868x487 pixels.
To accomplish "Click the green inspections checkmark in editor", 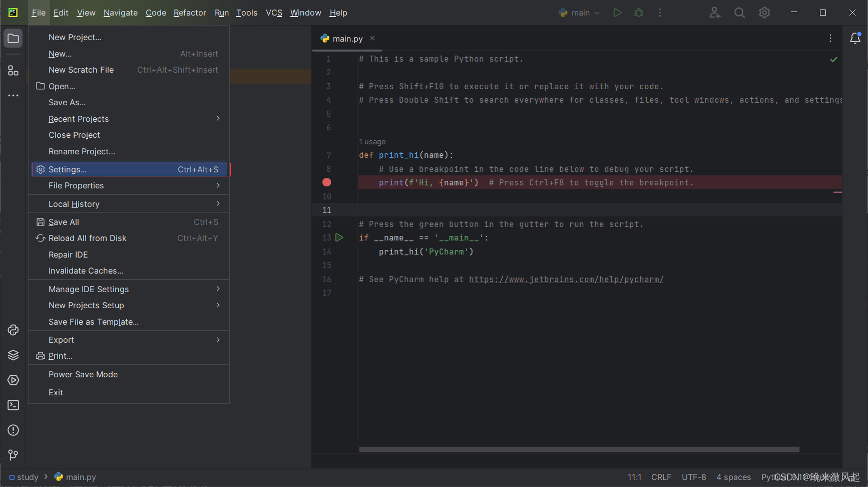I will [x=833, y=59].
